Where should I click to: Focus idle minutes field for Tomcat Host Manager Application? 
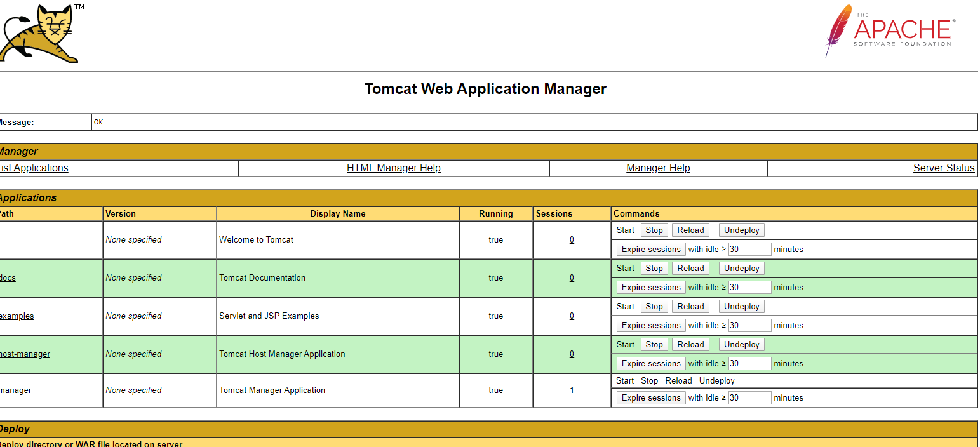tap(750, 364)
